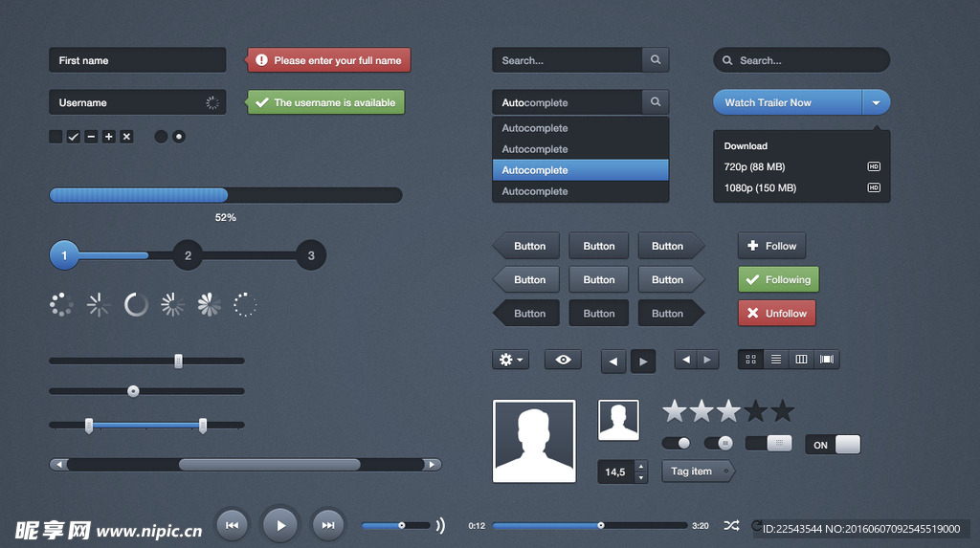Screen dimensions: 980x548
Task: Click the round knob on the second slider
Action: pyautogui.click(x=133, y=391)
